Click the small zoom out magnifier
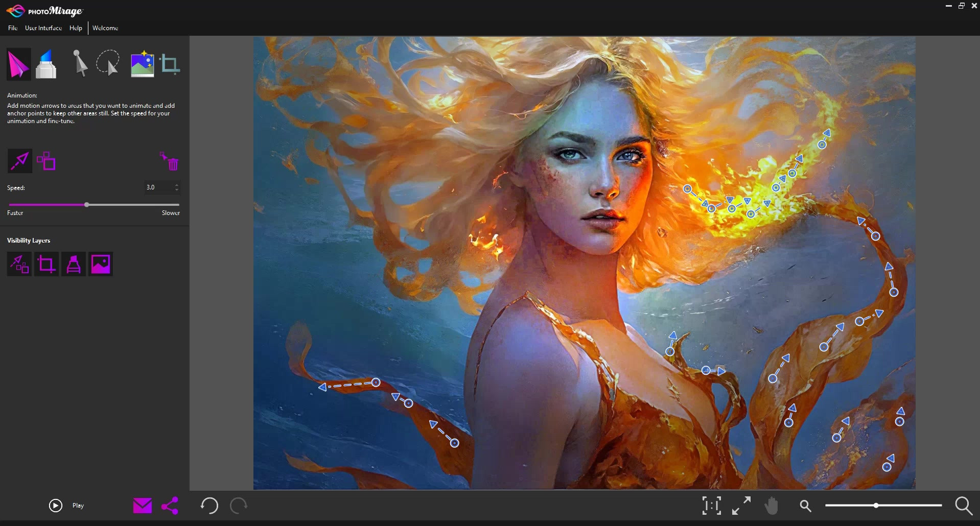The image size is (980, 526). click(x=806, y=506)
